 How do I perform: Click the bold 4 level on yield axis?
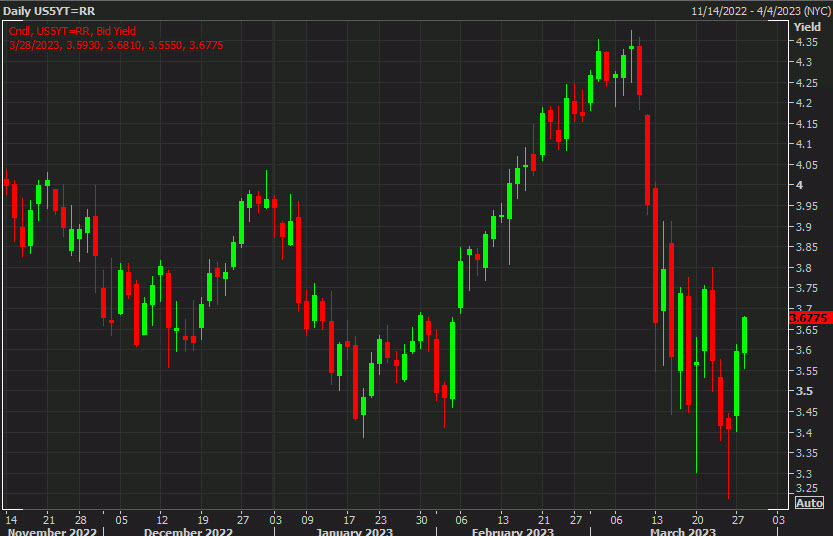(x=799, y=185)
